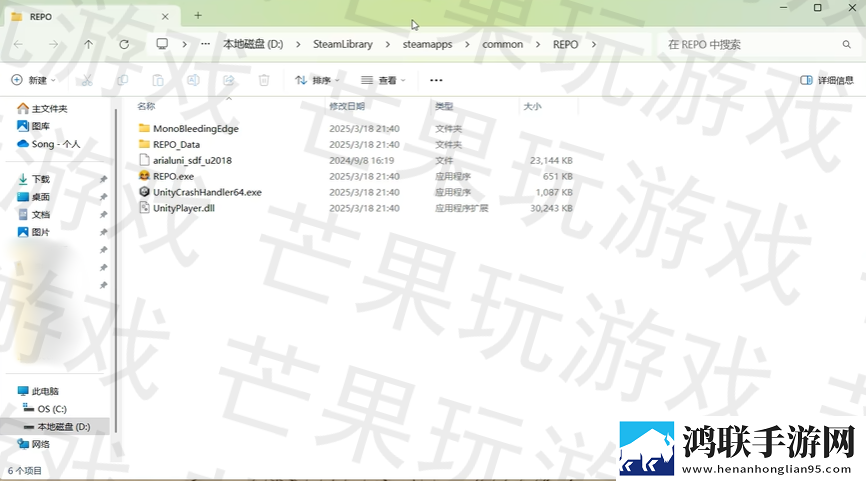Sort by 修改日期 column header
Image resolution: width=866 pixels, height=481 pixels.
347,106
